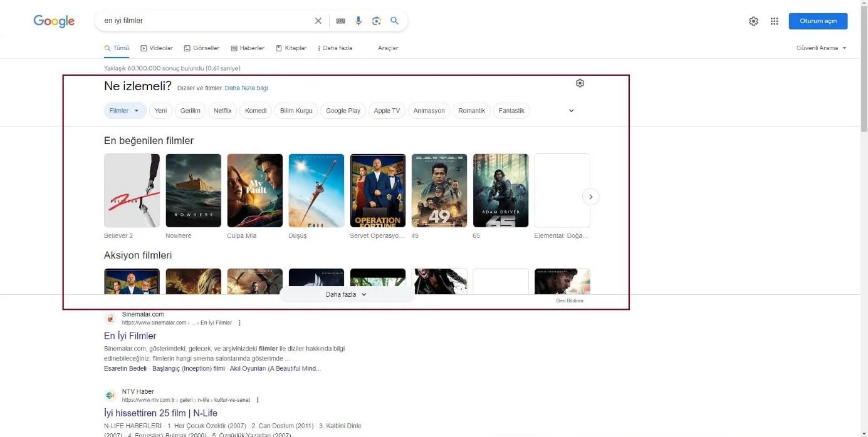Select the Romantik filter chip
This screenshot has width=868, height=437.
pyautogui.click(x=471, y=111)
